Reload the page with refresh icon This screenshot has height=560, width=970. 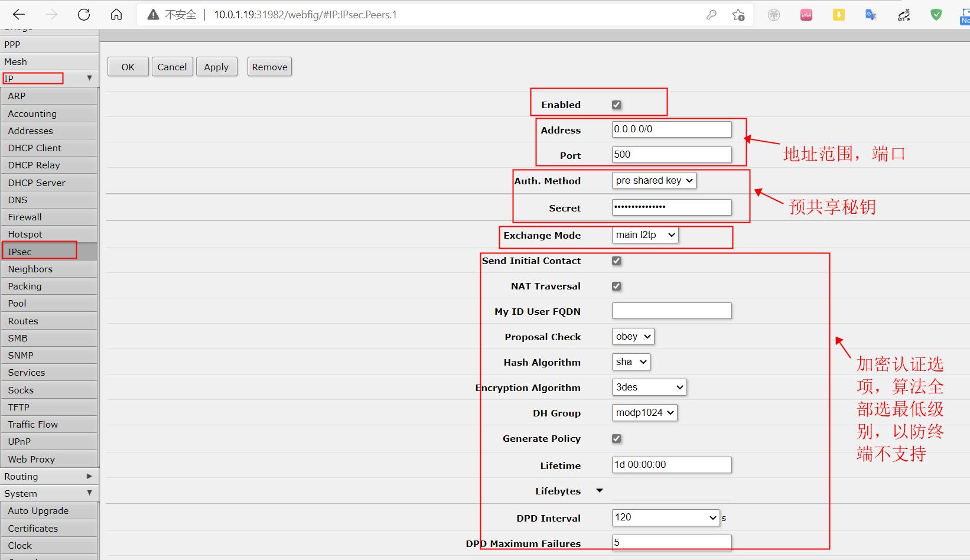coord(84,15)
